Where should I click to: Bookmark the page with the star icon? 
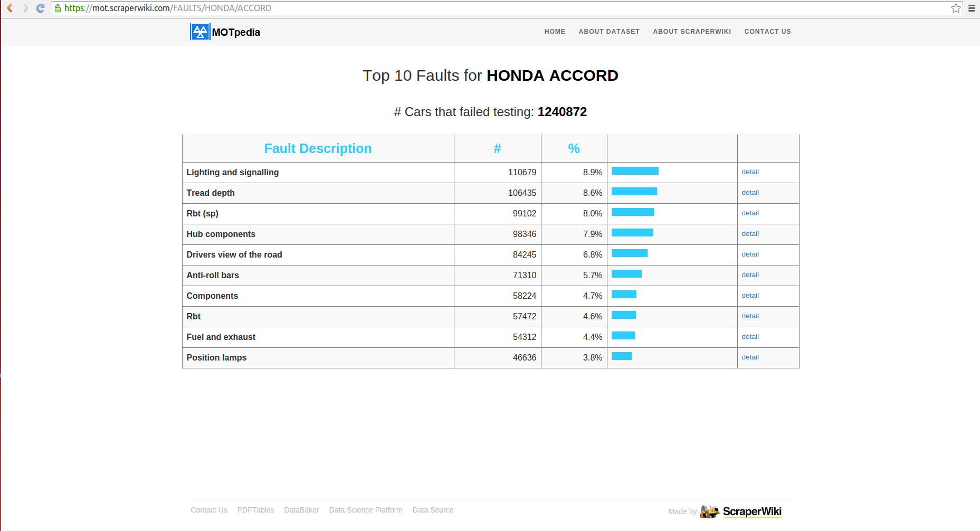(956, 8)
